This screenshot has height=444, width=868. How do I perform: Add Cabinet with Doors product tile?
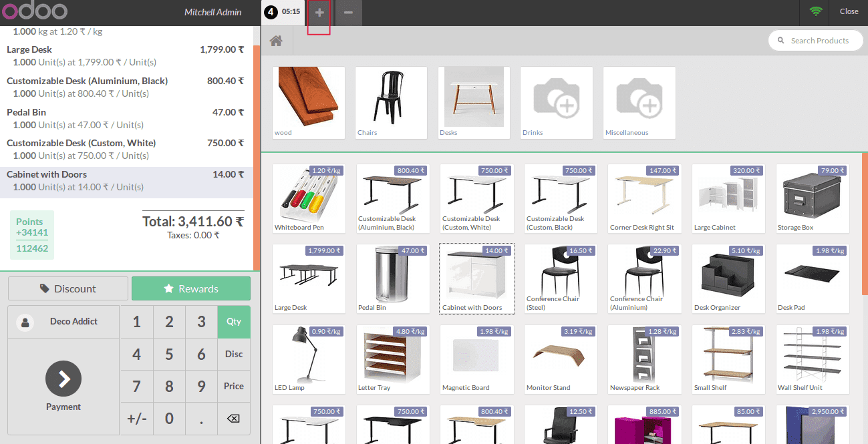(x=477, y=279)
